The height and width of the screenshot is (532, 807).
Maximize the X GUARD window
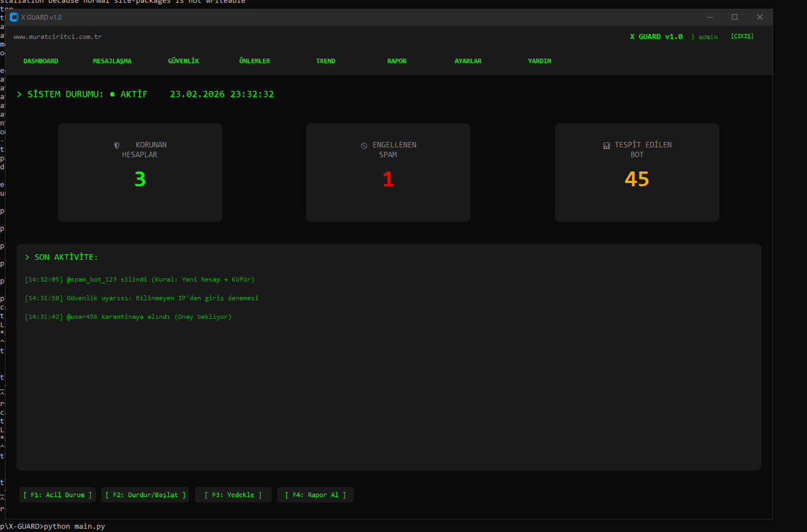735,18
